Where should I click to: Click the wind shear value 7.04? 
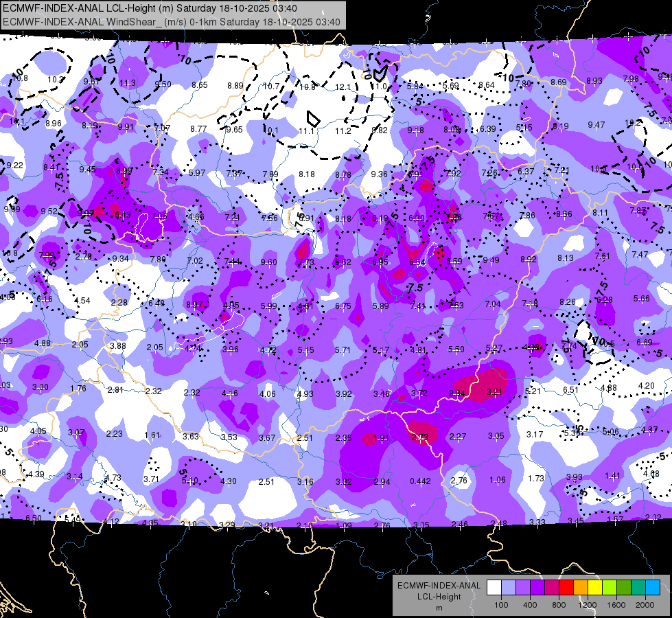coord(493,304)
